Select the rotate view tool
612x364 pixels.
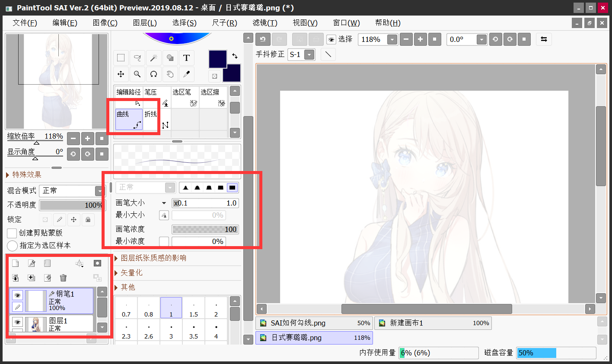tap(153, 74)
